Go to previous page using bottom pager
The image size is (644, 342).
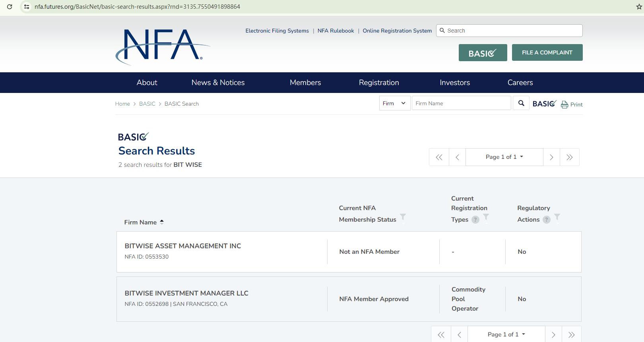pos(460,335)
